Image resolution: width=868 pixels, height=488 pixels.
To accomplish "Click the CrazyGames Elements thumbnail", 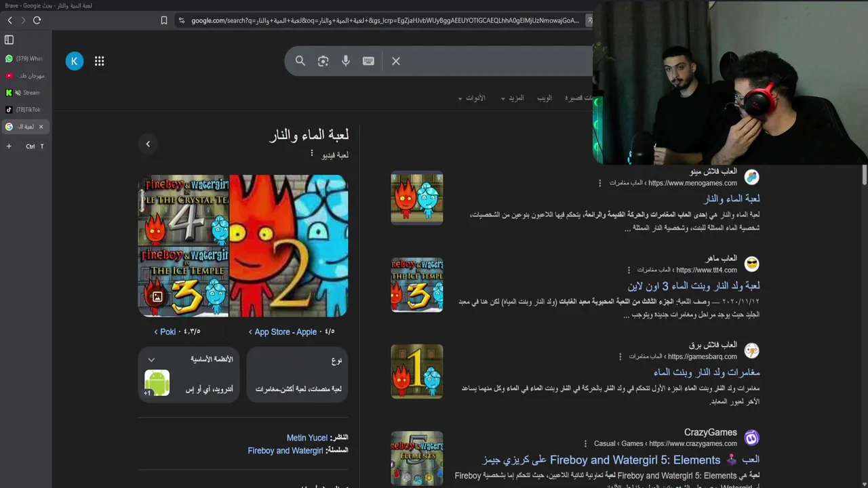I will point(417,458).
